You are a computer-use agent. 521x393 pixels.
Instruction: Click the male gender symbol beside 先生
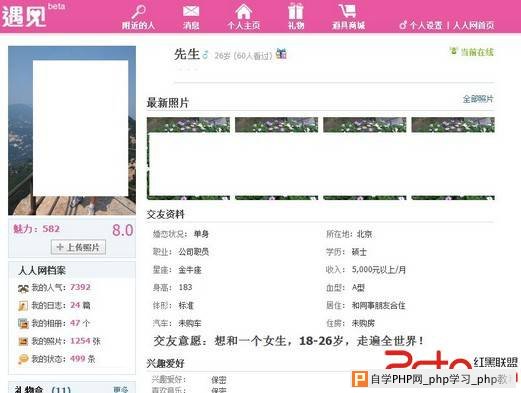point(205,54)
